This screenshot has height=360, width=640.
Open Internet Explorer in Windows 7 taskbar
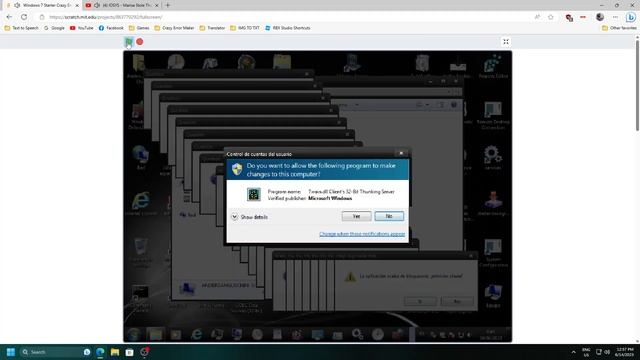click(196, 334)
